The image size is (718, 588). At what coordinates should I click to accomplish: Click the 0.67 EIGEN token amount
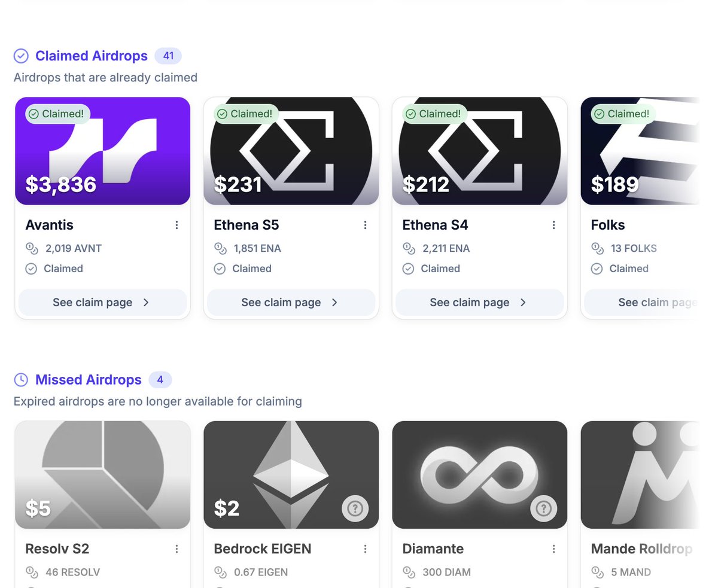[261, 572]
